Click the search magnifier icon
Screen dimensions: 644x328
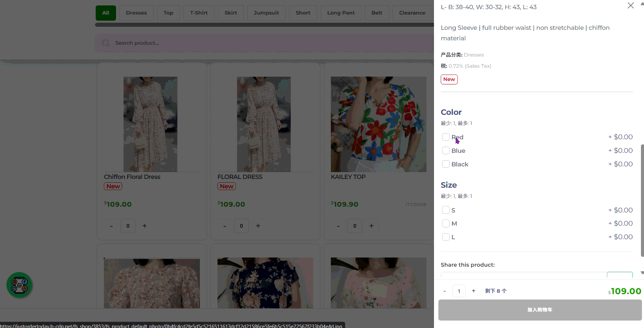point(106,43)
